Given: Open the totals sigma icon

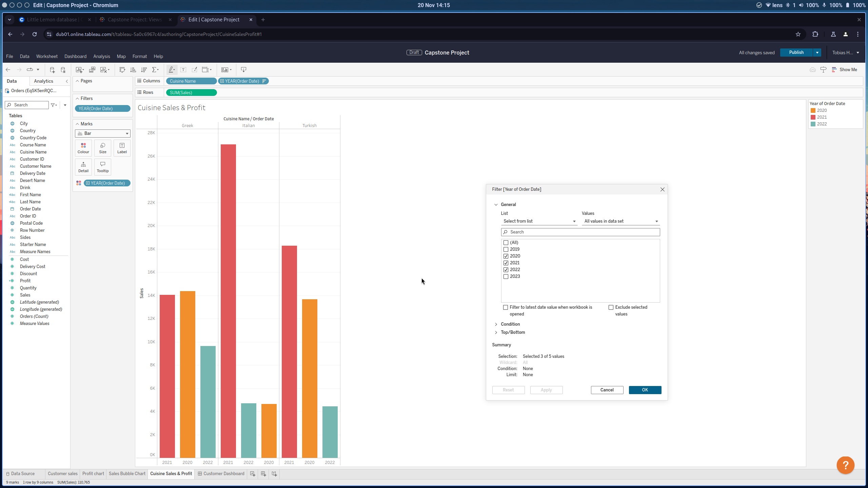Looking at the screenshot, I should click(155, 70).
